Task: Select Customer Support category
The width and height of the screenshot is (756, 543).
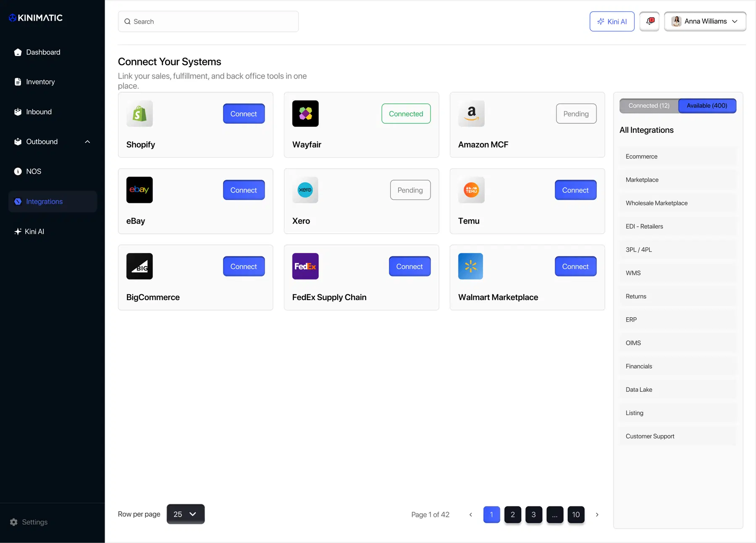Action: point(678,436)
